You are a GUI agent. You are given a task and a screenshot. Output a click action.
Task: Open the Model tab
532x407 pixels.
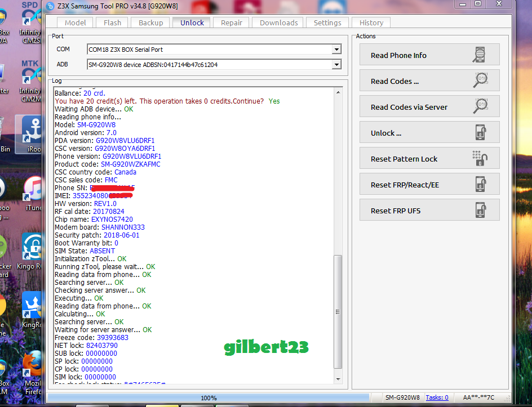coord(75,23)
